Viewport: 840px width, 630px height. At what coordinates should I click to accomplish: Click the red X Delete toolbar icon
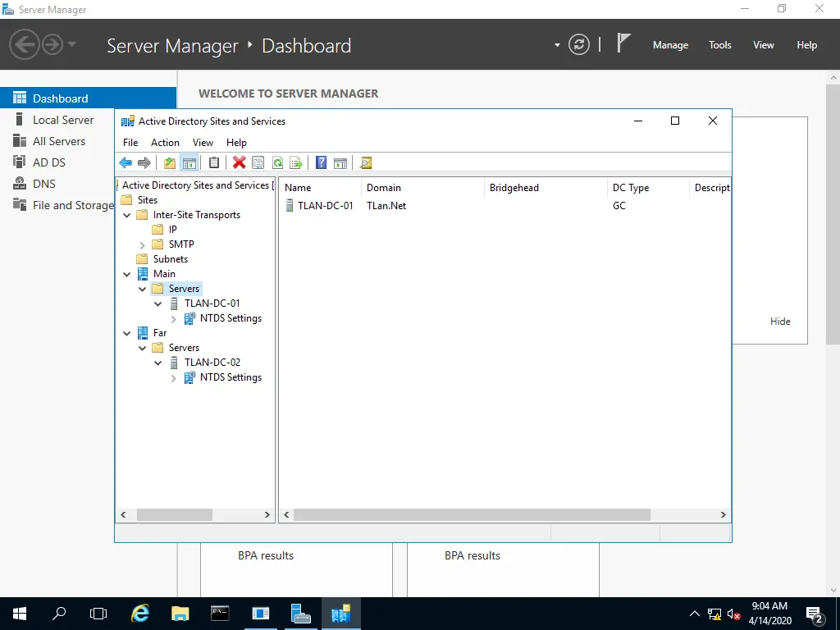(239, 163)
